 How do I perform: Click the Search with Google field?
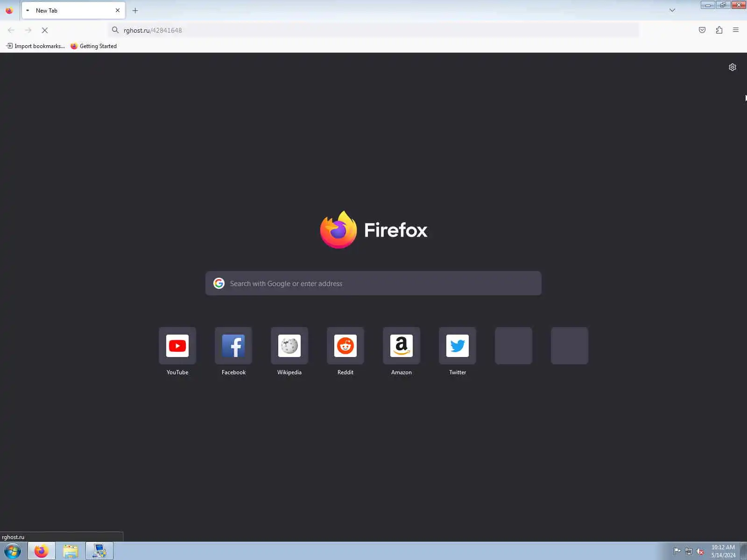click(373, 283)
